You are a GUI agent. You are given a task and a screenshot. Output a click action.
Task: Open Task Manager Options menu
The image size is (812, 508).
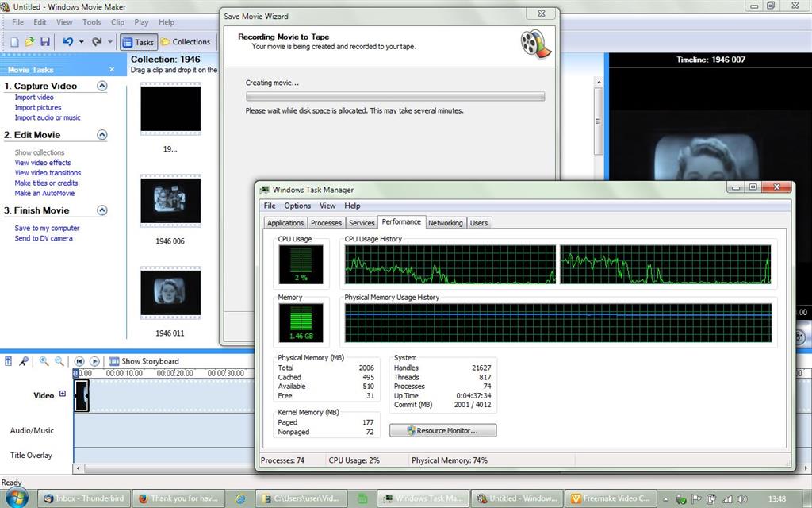pos(297,206)
